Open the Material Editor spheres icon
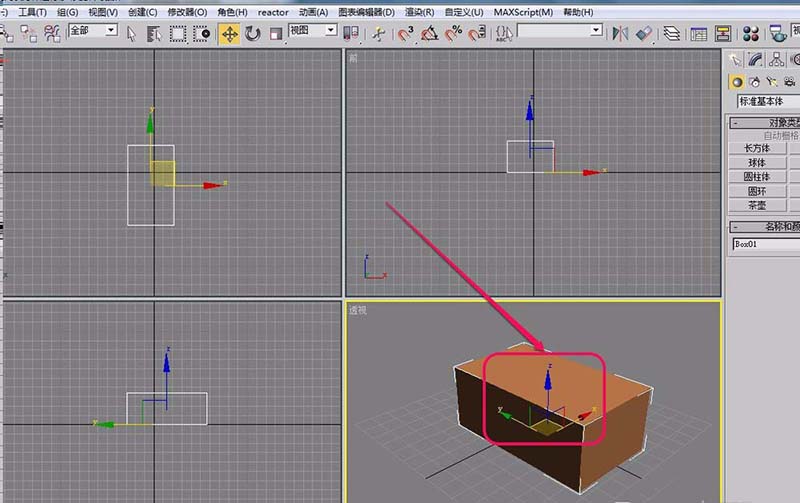 point(751,34)
